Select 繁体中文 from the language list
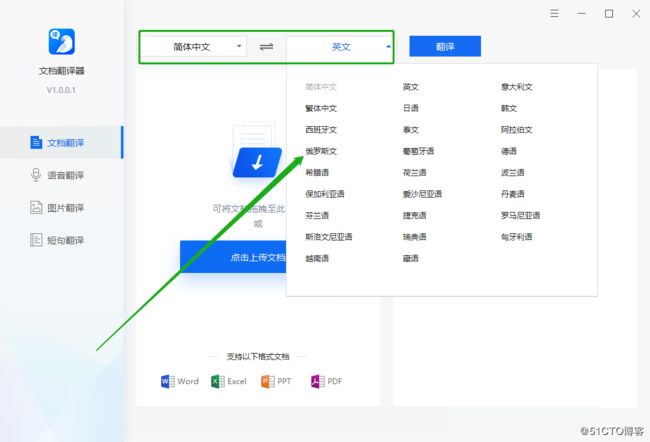The image size is (650, 442). click(x=321, y=109)
